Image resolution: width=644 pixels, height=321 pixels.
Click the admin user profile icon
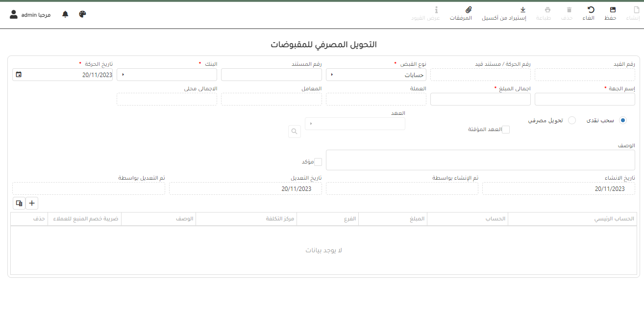click(14, 14)
